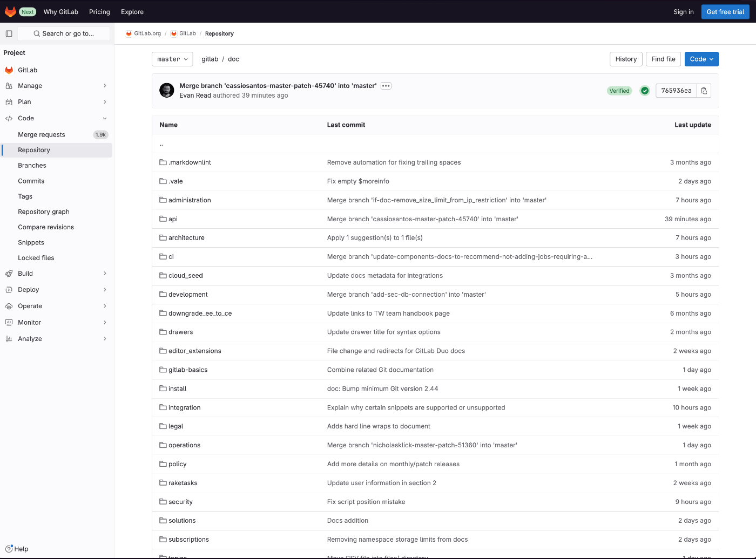This screenshot has width=756, height=559.
Task: Click the Code brackets icon
Action: [x=9, y=118]
